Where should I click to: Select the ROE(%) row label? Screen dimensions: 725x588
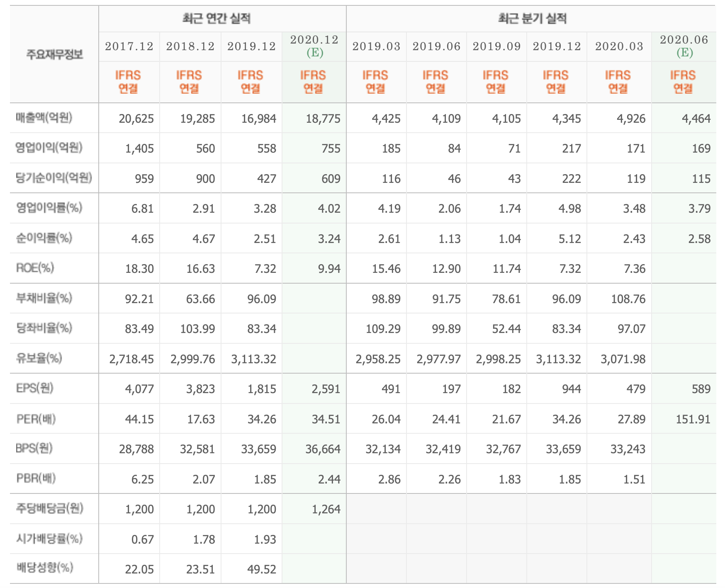pos(35,268)
